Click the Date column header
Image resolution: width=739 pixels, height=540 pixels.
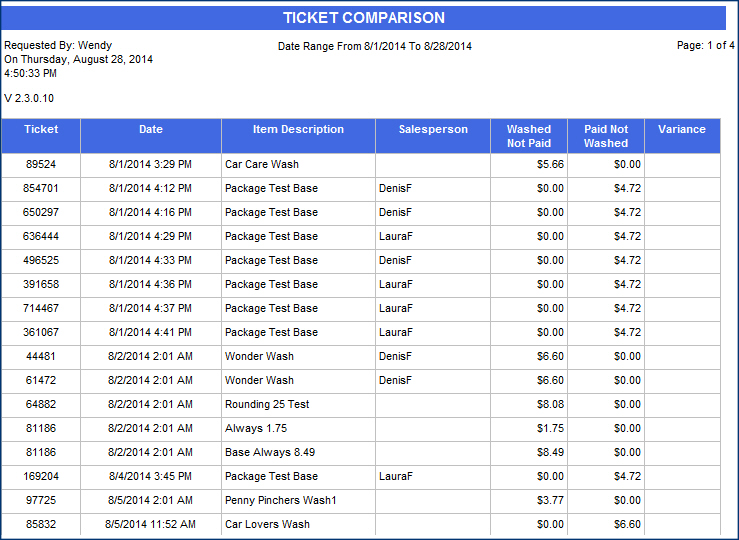(151, 130)
